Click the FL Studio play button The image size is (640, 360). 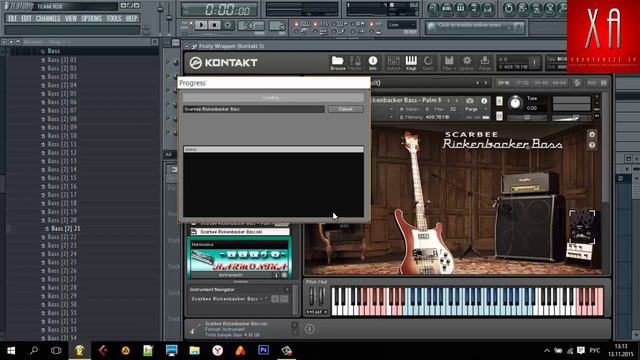201,25
